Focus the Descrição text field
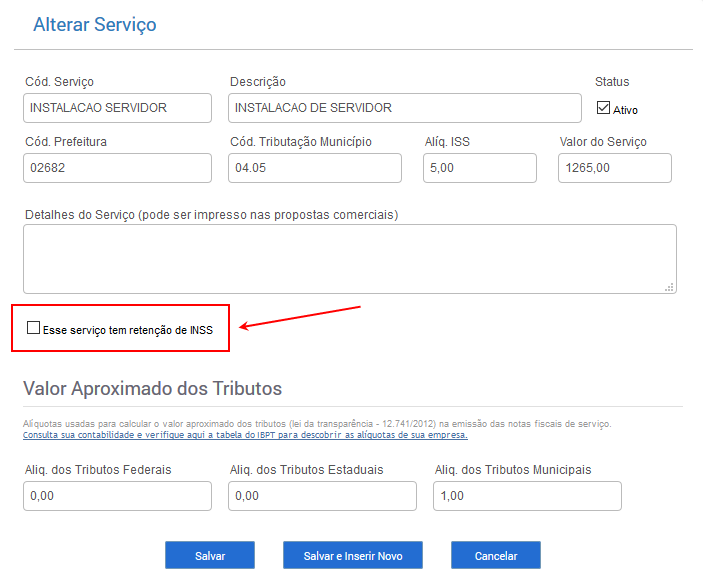Screen dimensions: 708x588 click(405, 108)
